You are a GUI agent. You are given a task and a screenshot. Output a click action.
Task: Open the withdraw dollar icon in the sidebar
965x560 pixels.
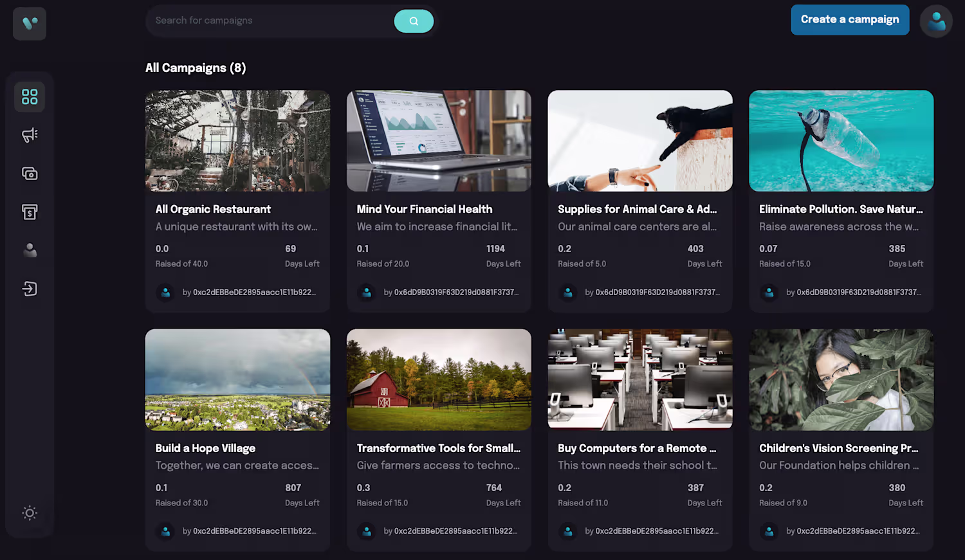30,212
